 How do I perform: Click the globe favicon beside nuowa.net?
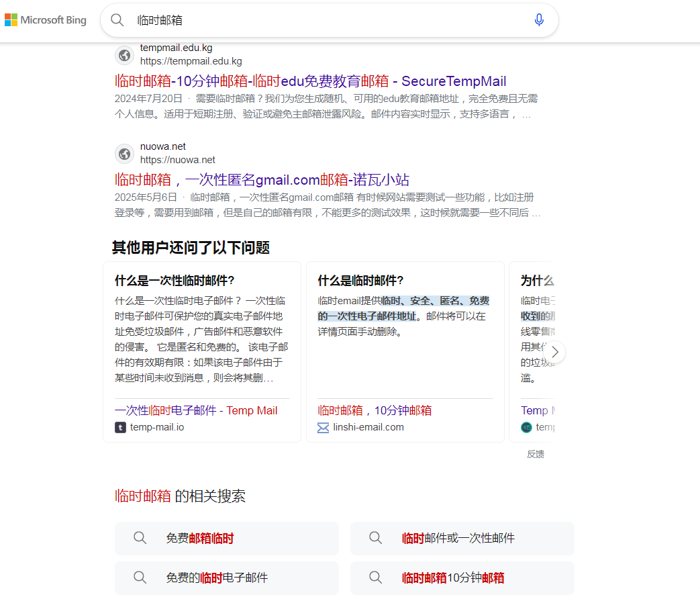point(125,154)
